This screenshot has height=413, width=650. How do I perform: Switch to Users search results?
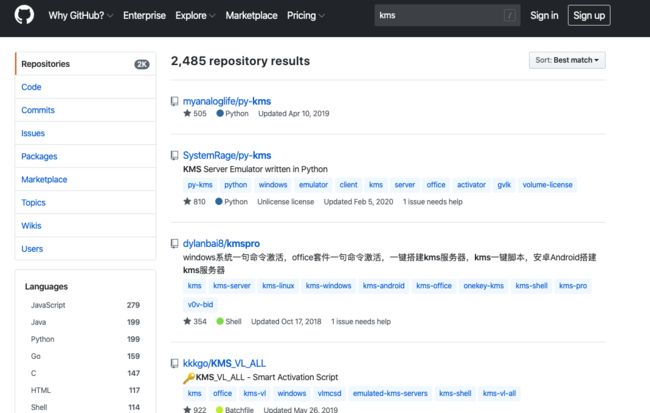[85, 249]
